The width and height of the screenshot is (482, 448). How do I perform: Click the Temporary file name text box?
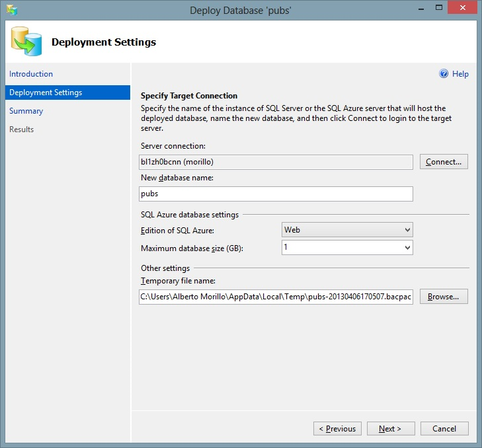click(x=276, y=297)
